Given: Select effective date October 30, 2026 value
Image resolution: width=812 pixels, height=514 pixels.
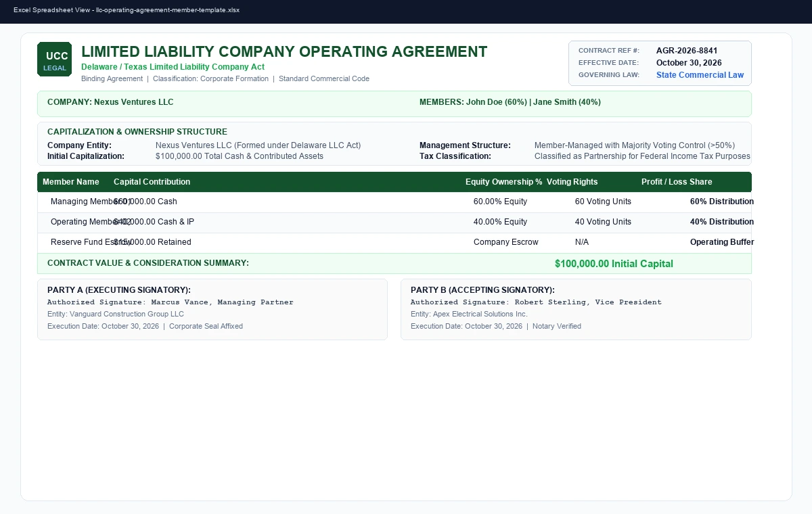Looking at the screenshot, I should point(689,63).
